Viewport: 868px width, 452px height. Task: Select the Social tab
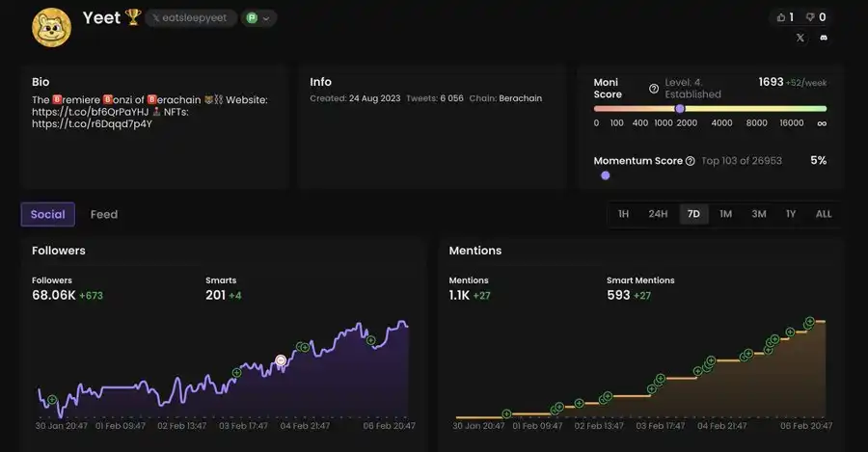pyautogui.click(x=48, y=214)
